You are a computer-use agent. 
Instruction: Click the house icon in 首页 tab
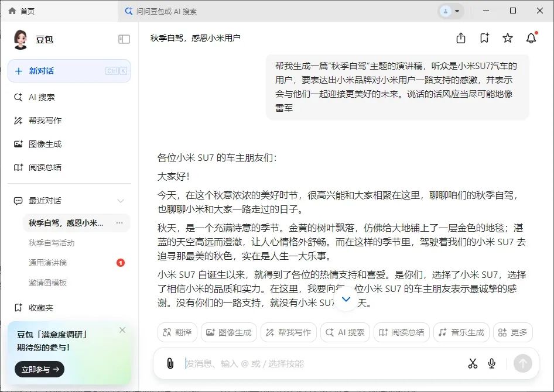(12, 11)
